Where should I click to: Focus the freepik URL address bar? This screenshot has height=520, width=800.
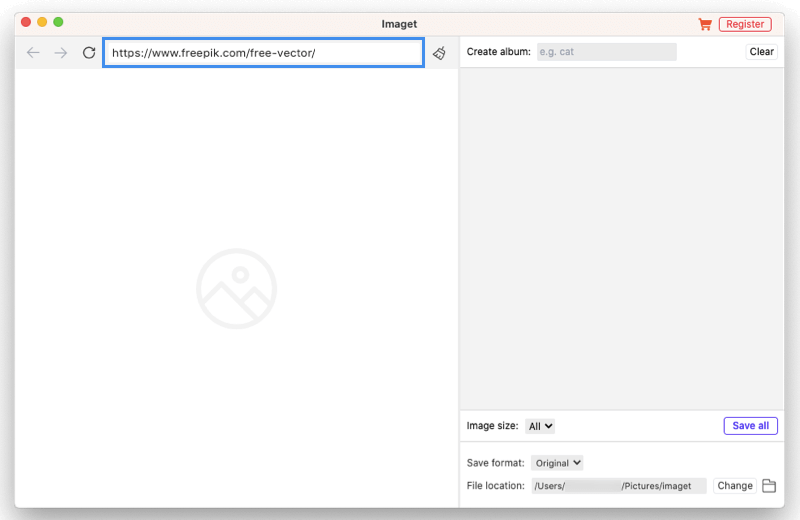[264, 53]
